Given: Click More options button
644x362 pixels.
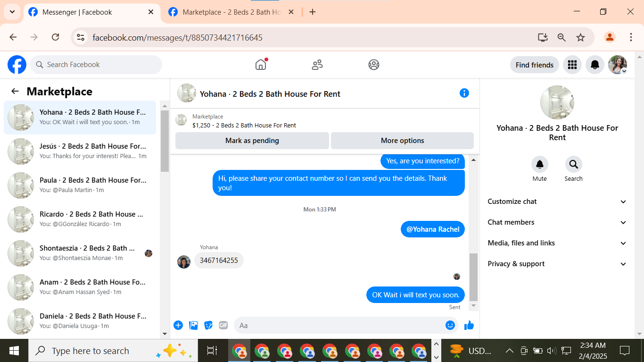Looking at the screenshot, I should coord(402,141).
